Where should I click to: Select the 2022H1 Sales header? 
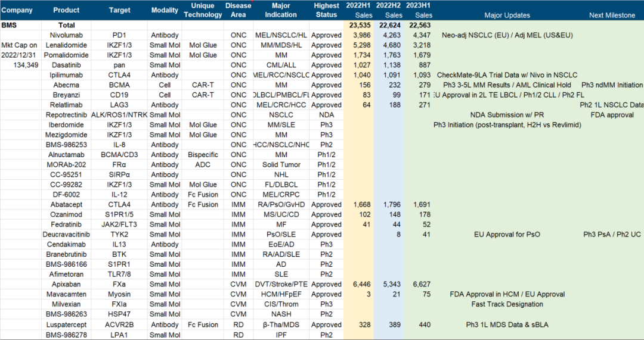pyautogui.click(x=359, y=10)
